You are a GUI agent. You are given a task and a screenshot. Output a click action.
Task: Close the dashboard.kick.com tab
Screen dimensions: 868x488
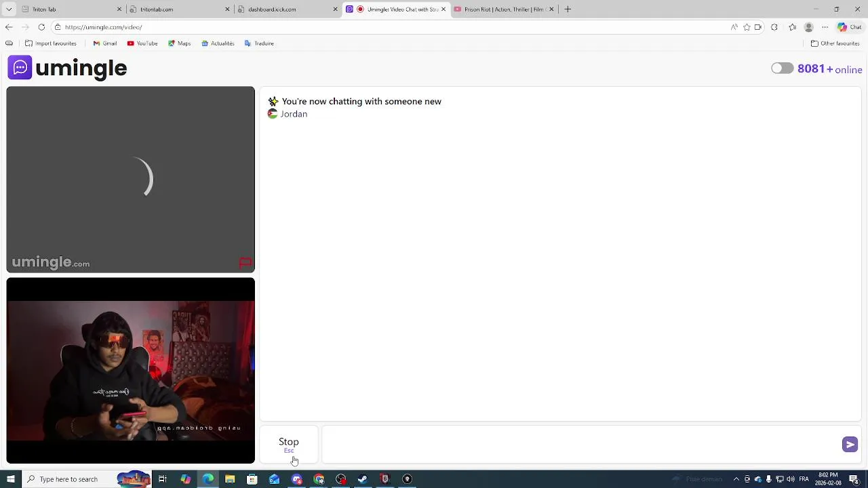(335, 9)
